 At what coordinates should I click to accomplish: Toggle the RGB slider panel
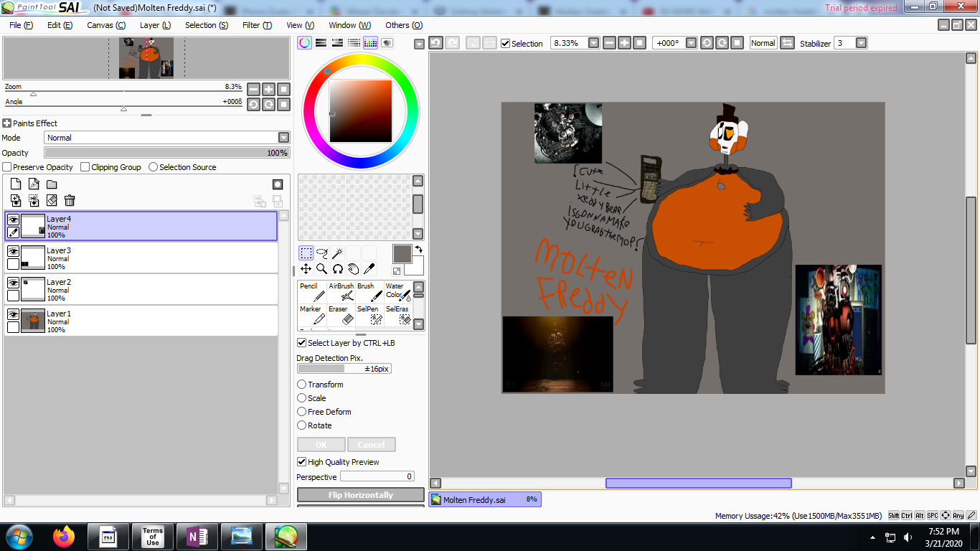(x=321, y=43)
